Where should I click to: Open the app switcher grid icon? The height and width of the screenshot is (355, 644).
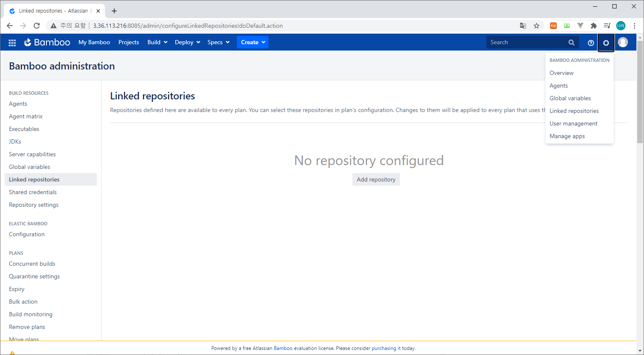12,43
